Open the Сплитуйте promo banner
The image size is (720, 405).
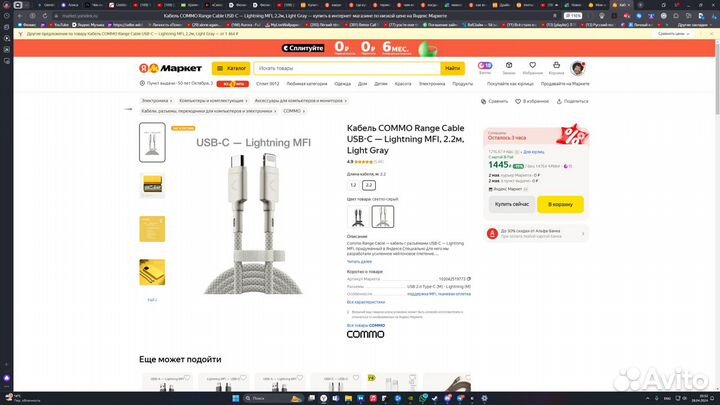point(364,48)
